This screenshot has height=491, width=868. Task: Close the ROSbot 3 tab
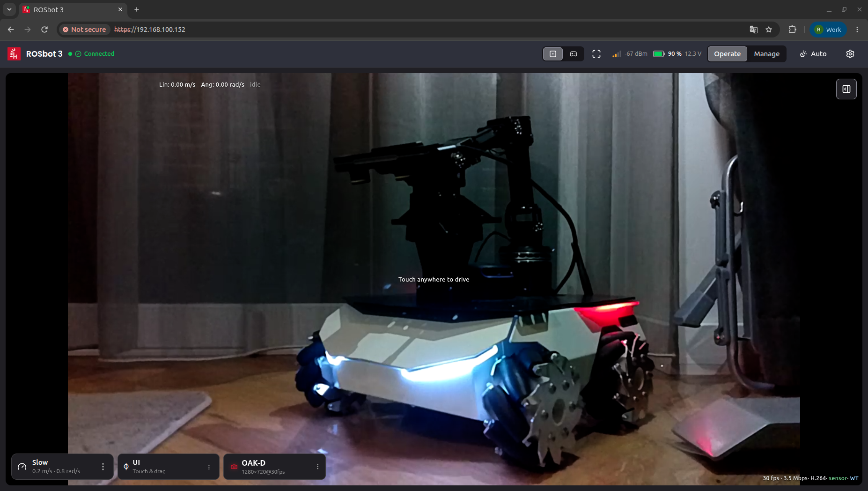click(120, 9)
